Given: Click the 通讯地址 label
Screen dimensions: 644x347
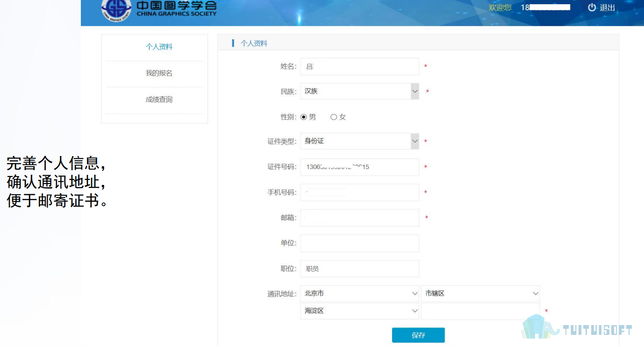Looking at the screenshot, I should [282, 294].
